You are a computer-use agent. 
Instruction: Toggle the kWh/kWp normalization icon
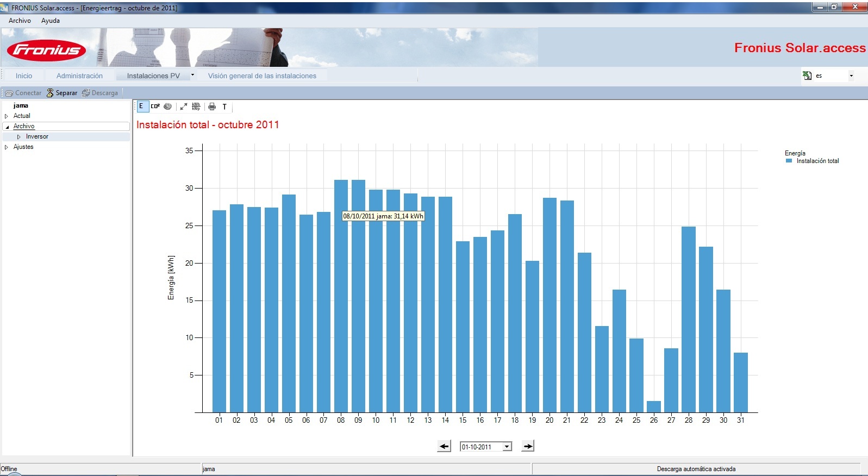coord(196,107)
